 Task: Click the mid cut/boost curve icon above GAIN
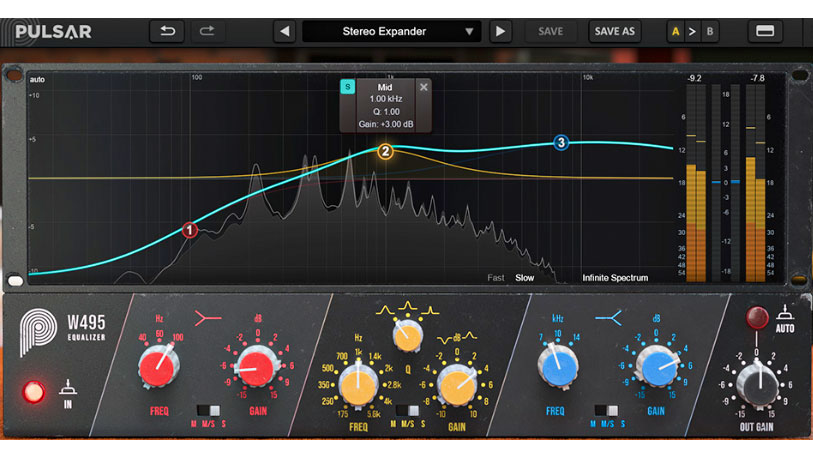[457, 338]
